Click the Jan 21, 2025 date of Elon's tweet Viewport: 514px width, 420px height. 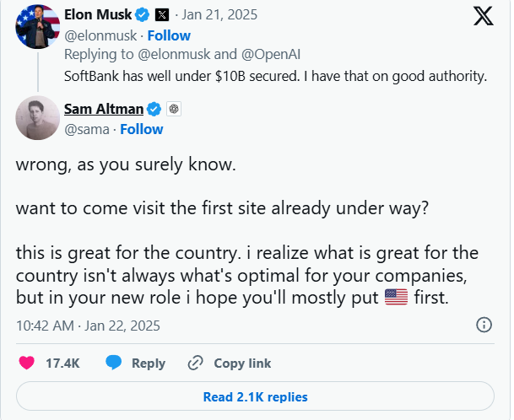219,14
